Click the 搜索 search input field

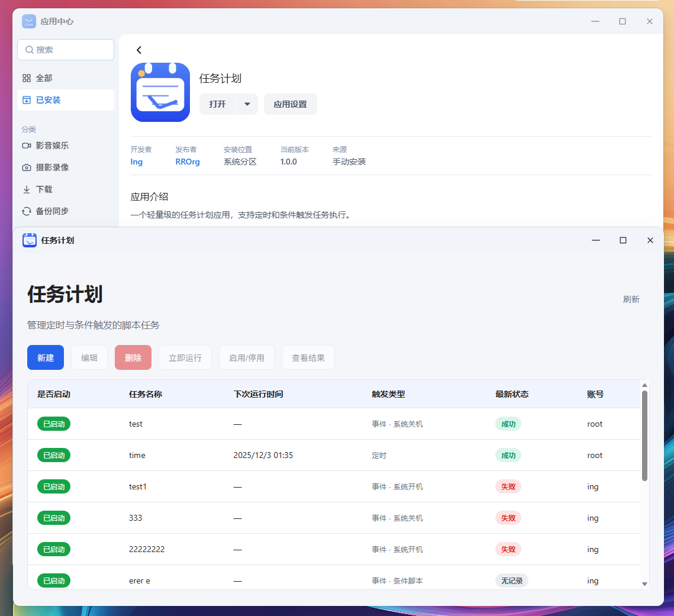click(66, 50)
